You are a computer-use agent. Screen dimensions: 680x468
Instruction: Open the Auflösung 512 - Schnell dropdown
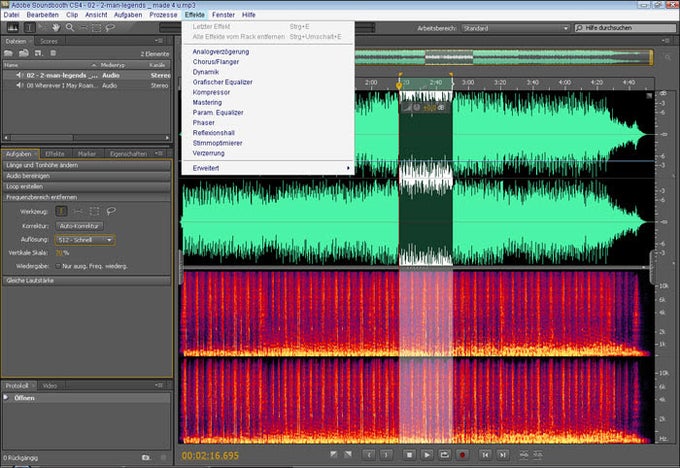pos(85,240)
